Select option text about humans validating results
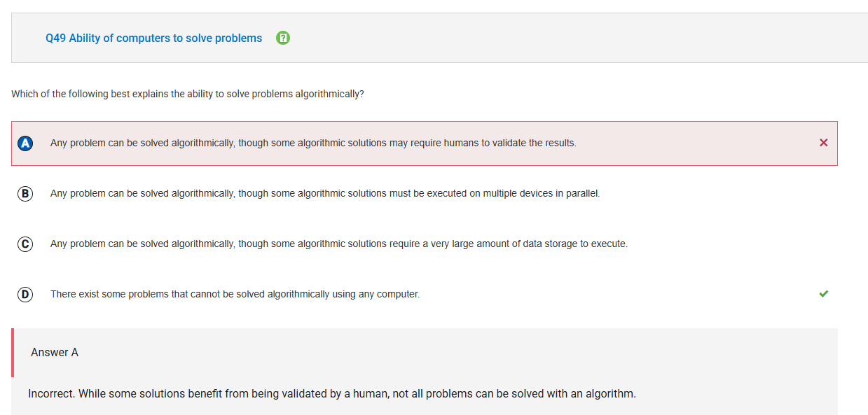The width and height of the screenshot is (868, 415). 313,143
